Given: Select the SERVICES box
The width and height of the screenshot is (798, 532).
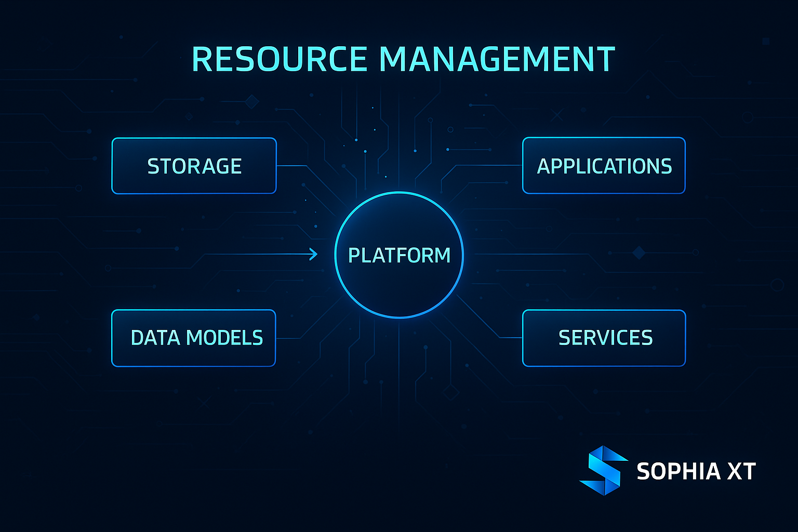Looking at the screenshot, I should point(604,338).
